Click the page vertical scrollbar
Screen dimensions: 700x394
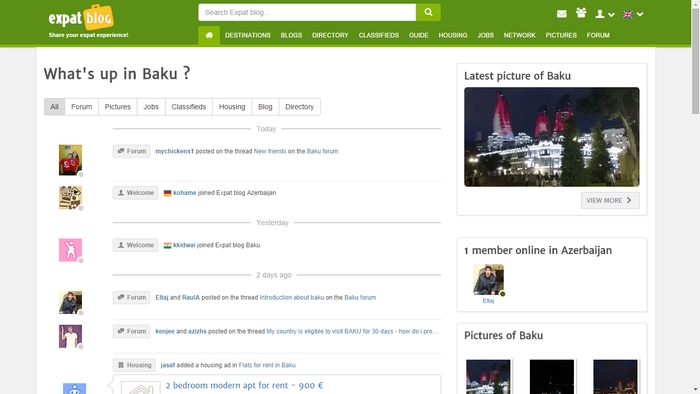tap(696, 197)
